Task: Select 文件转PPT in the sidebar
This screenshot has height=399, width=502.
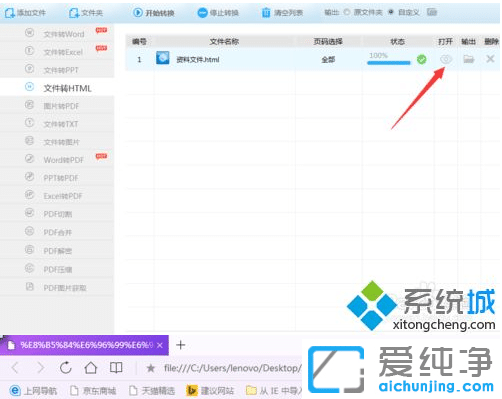Action: pyautogui.click(x=57, y=70)
